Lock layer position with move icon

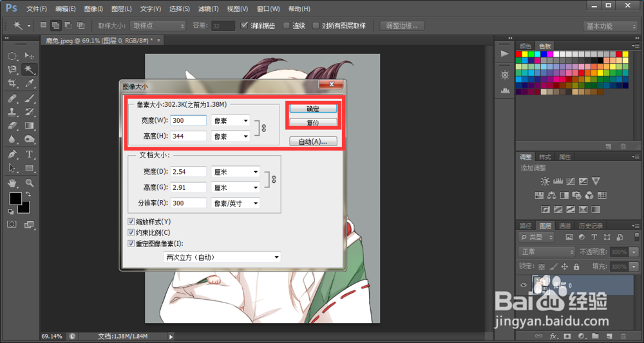(565, 266)
